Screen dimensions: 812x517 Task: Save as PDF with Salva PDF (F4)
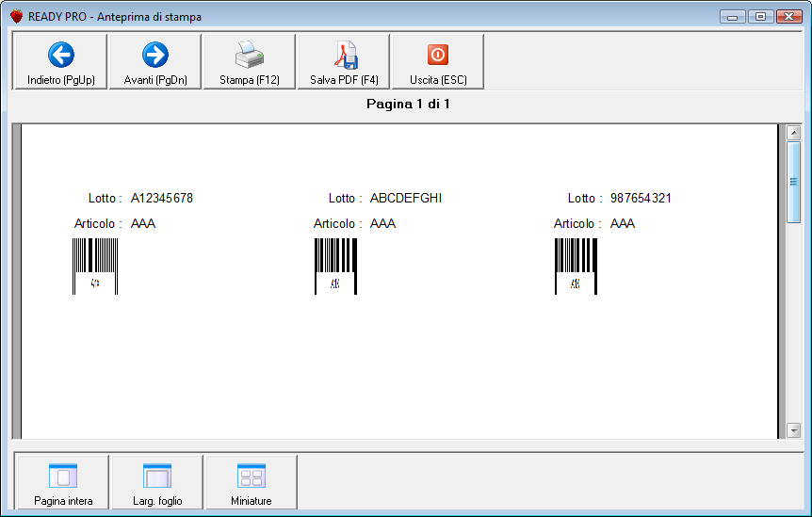tap(344, 61)
